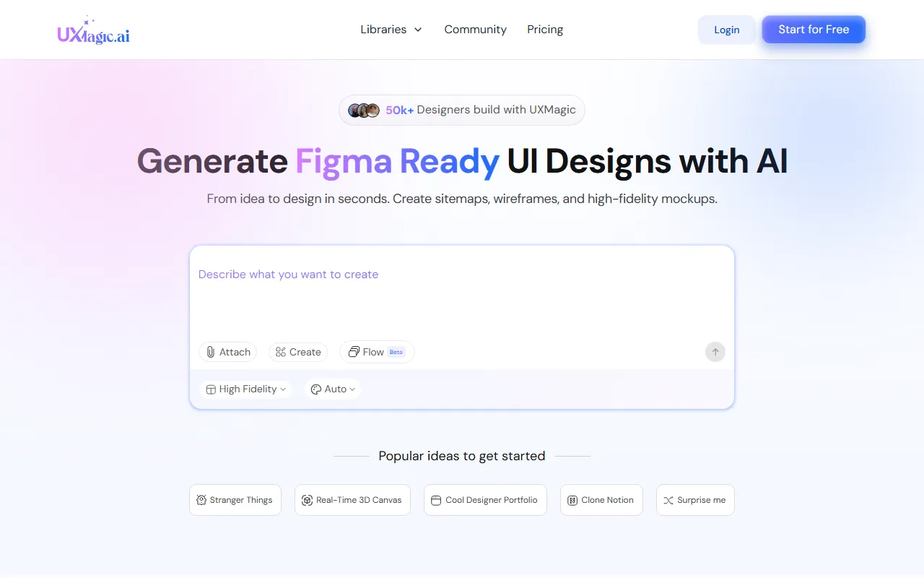Viewport: 924px width, 578px height.
Task: Choose the Clone Notion idea chip
Action: coord(601,500)
